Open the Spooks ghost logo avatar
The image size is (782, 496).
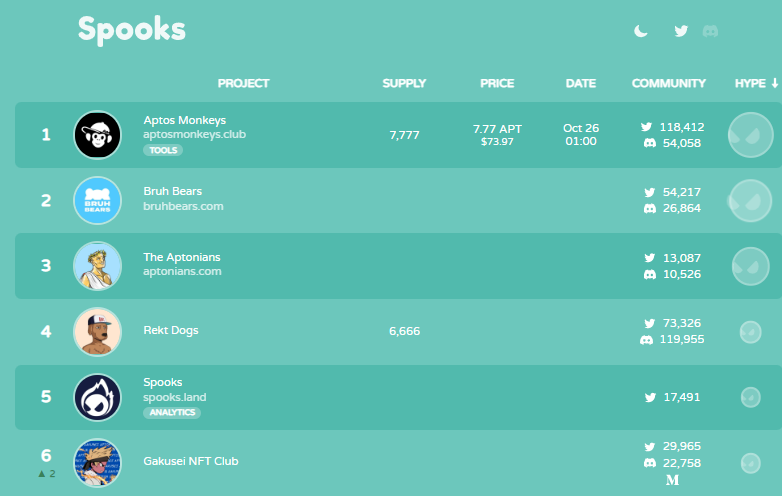97,397
